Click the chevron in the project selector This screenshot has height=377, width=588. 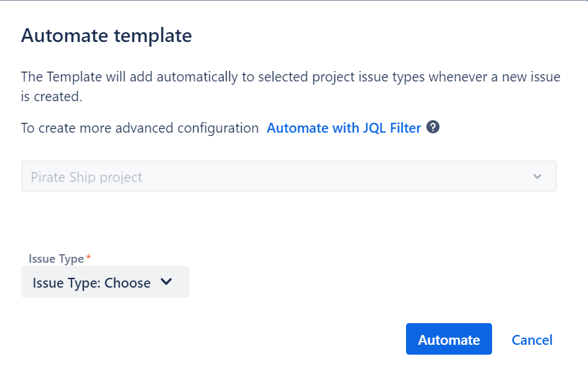[537, 177]
